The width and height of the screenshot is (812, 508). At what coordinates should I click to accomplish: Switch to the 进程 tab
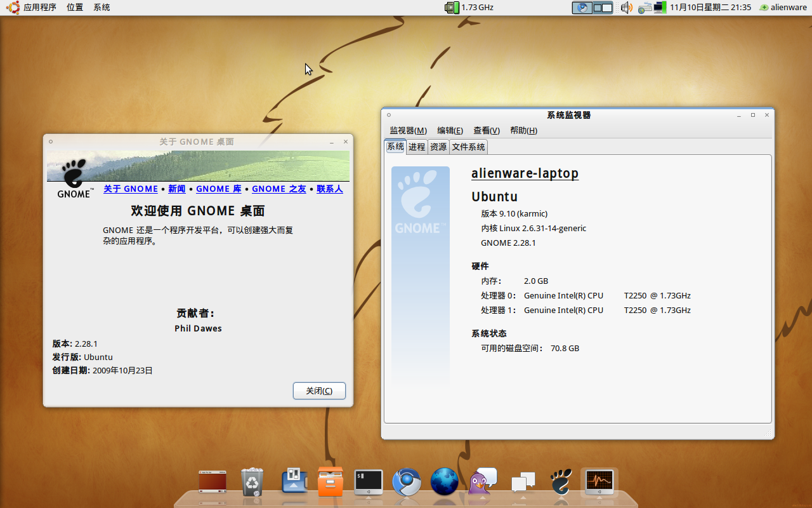click(417, 147)
